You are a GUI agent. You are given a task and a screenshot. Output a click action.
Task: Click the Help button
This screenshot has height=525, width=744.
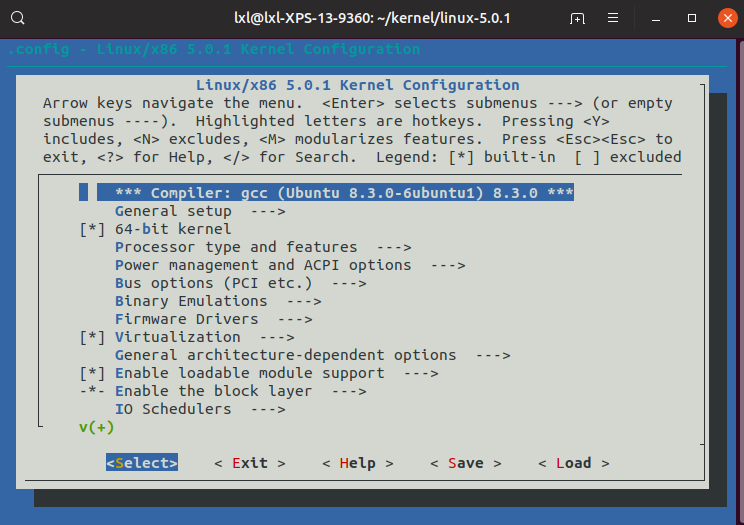pos(358,463)
